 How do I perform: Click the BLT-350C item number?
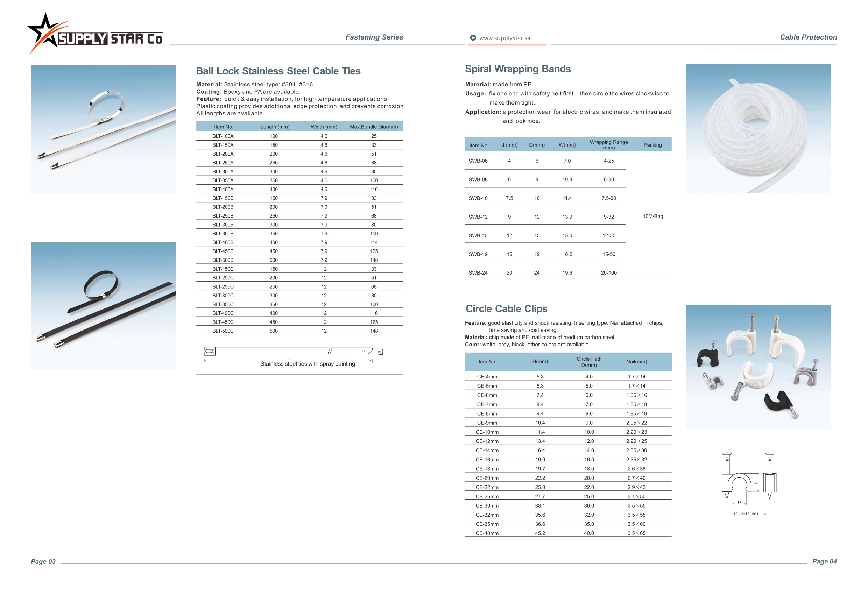click(x=223, y=304)
